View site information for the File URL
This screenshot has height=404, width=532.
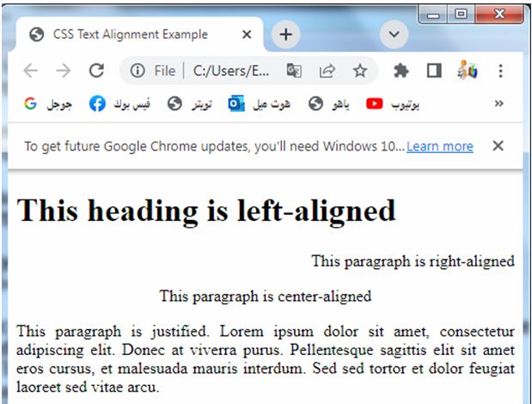pos(138,70)
